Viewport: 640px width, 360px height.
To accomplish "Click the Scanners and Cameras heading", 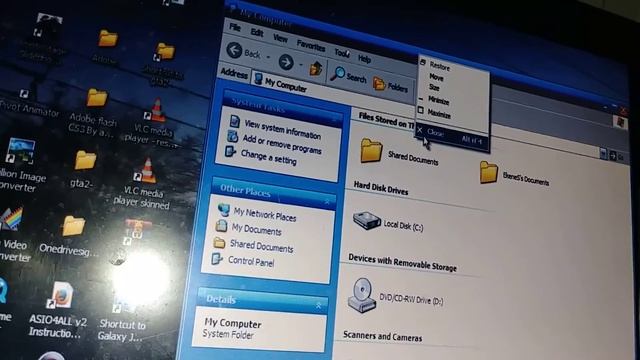I will click(x=382, y=336).
